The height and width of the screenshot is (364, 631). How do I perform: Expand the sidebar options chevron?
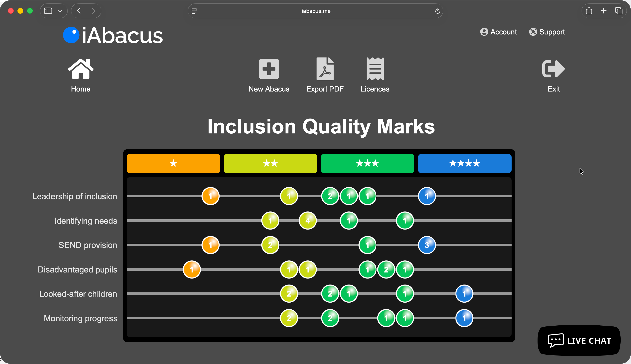[x=60, y=11]
